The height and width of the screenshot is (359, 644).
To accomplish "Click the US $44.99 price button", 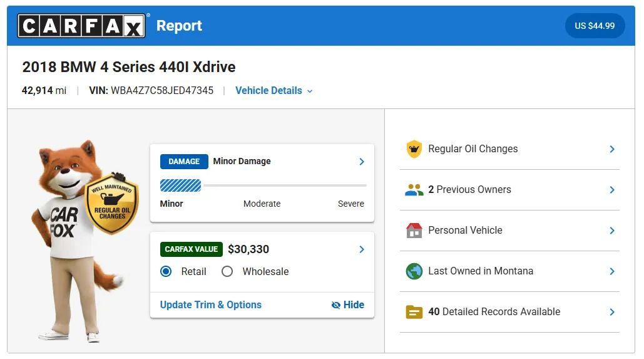I will coord(595,26).
